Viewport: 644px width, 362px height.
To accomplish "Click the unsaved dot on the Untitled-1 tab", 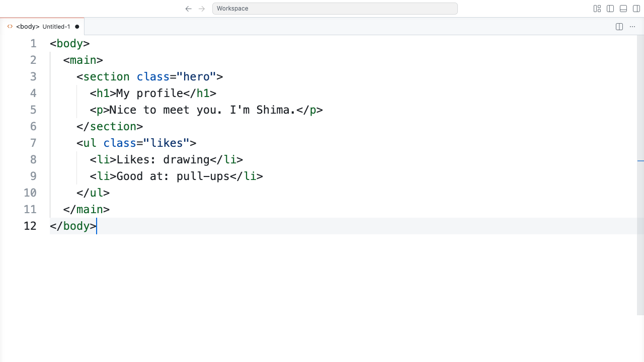I will [77, 27].
